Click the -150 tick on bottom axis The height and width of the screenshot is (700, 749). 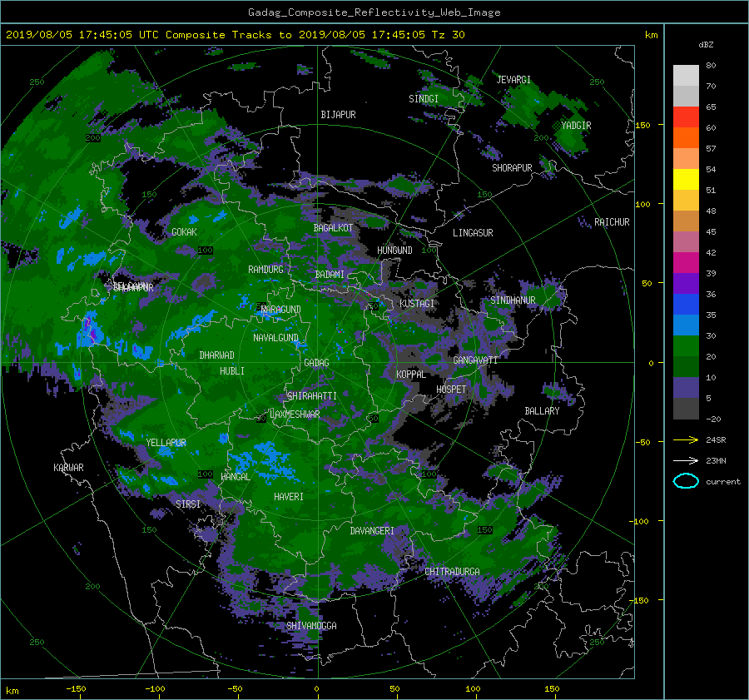(x=76, y=689)
